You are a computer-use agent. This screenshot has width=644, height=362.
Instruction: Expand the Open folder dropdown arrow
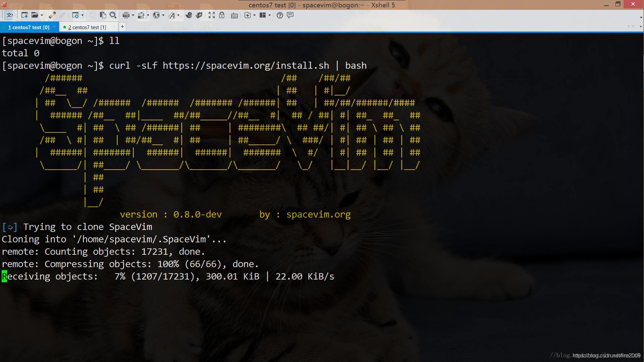42,15
